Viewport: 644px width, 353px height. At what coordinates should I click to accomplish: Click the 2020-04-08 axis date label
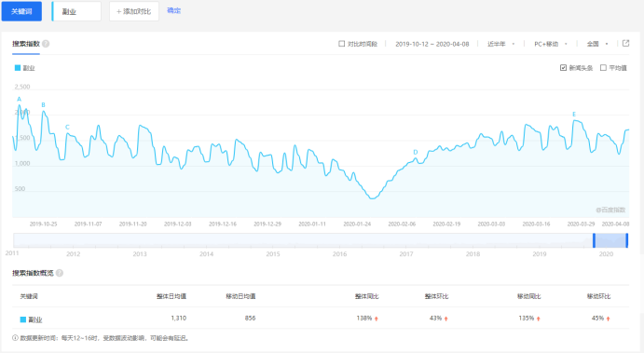tap(615, 224)
